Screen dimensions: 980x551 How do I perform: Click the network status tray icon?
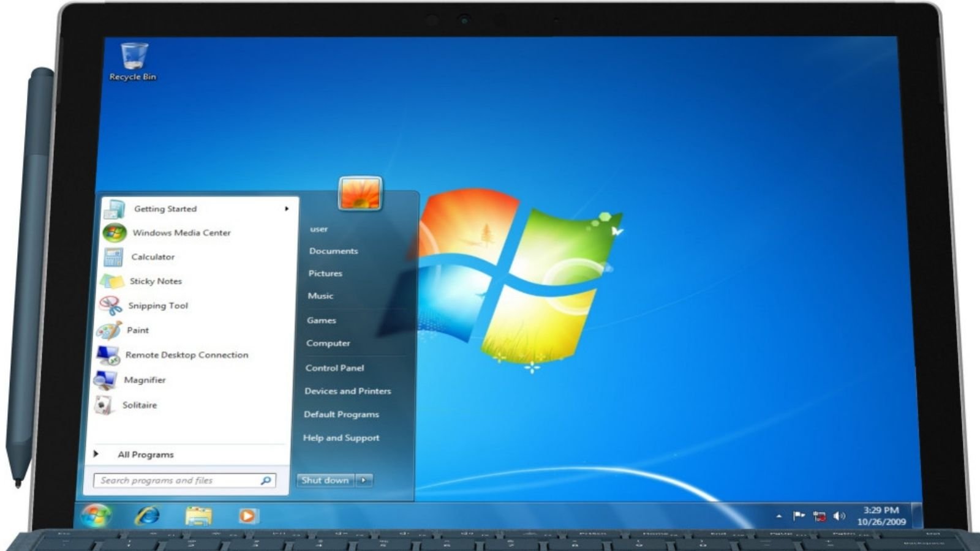820,517
